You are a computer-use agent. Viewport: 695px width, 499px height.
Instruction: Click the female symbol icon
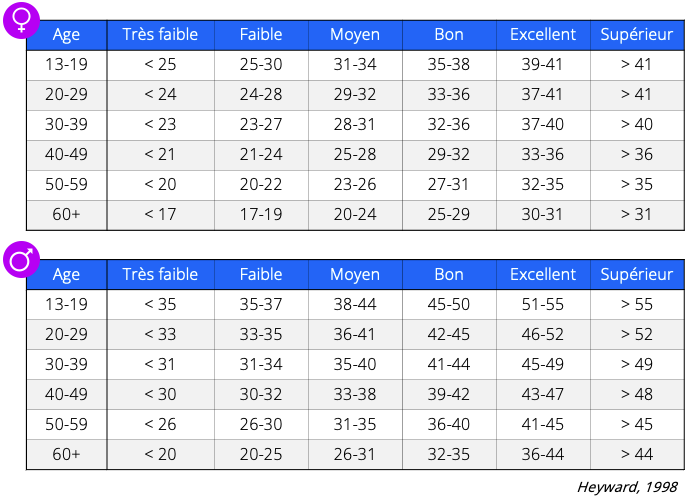(x=21, y=20)
